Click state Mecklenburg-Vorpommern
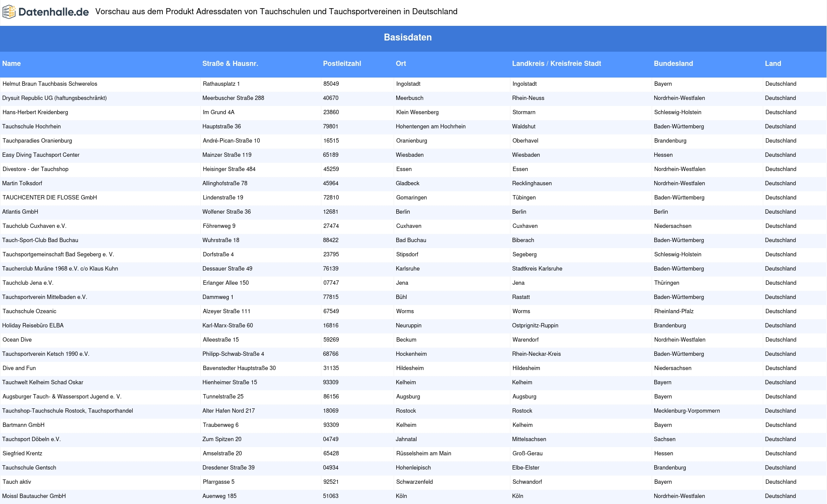827x504 pixels. [x=687, y=411]
